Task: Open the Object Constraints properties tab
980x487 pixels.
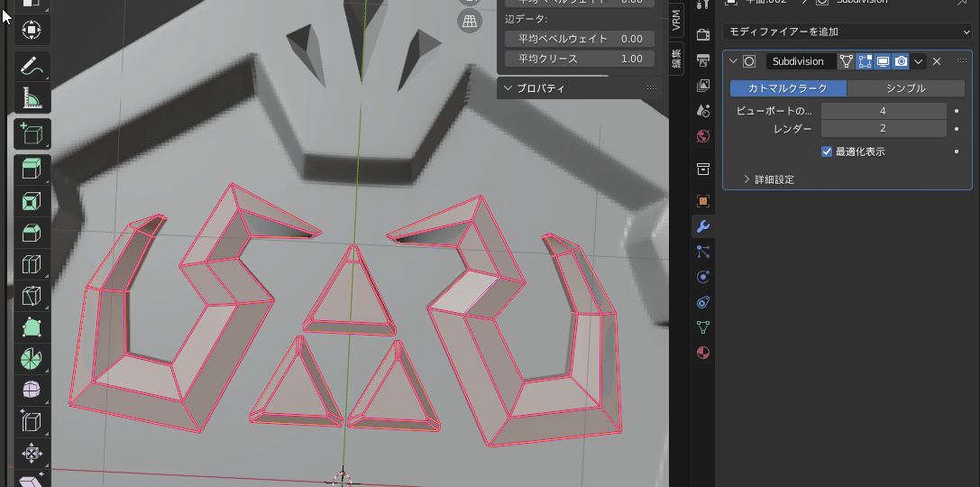Action: pos(703,303)
